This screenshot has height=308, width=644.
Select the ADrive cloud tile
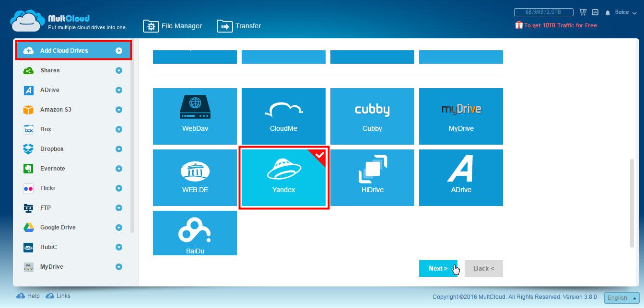pyautogui.click(x=461, y=178)
